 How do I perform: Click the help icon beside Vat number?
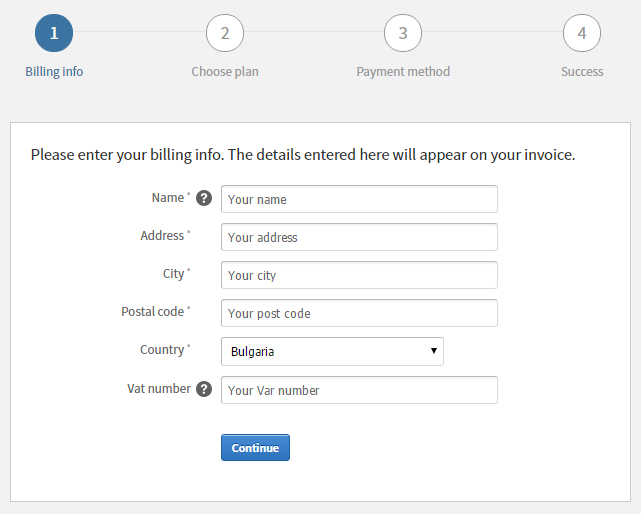pos(204,389)
